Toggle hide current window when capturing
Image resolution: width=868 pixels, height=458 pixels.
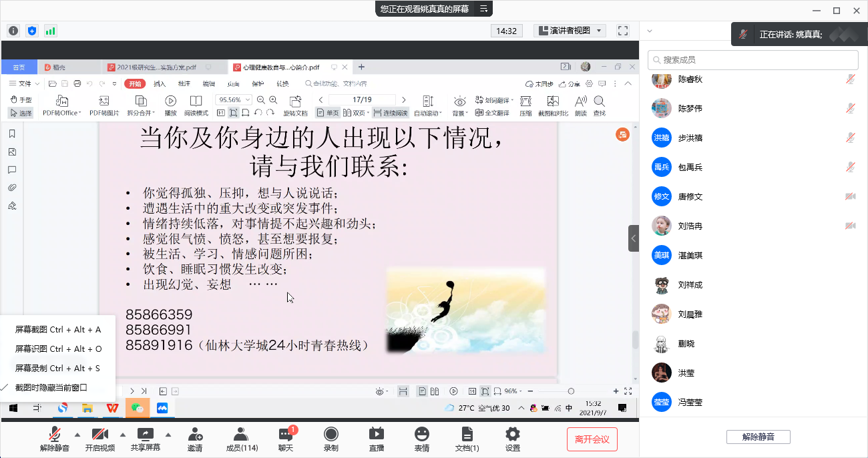coord(51,387)
